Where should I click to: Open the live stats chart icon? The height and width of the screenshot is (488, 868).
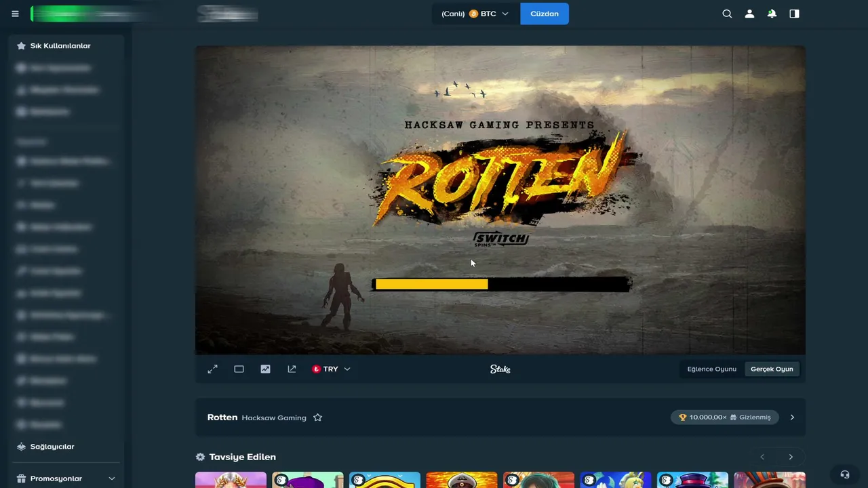(x=265, y=369)
